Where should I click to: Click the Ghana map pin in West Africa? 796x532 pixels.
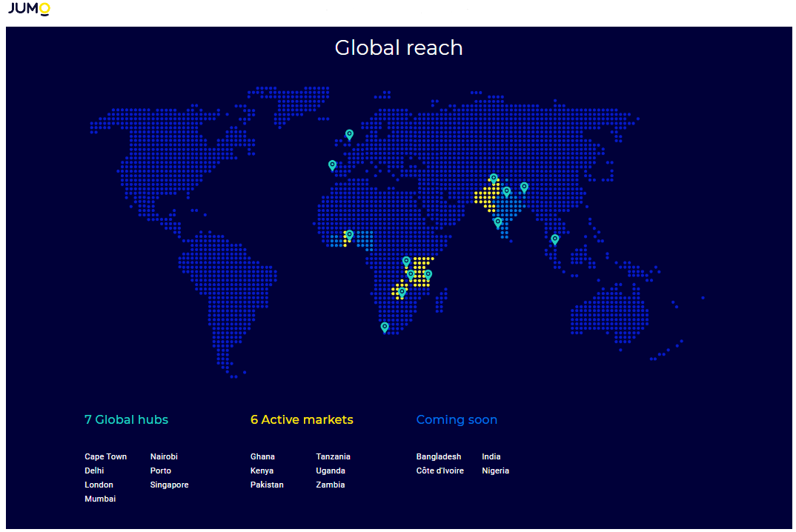(349, 235)
